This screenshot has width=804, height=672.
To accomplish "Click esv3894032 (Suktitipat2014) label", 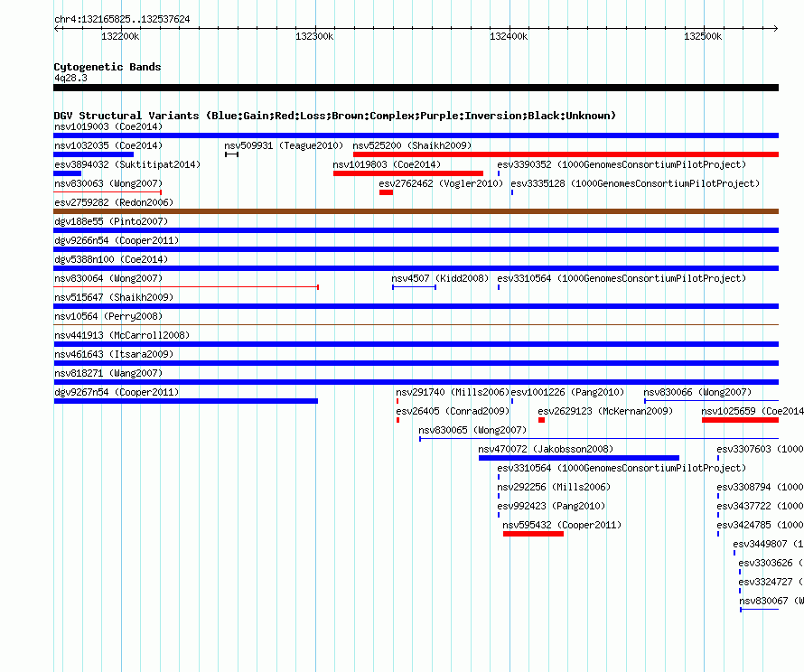I will [x=127, y=164].
